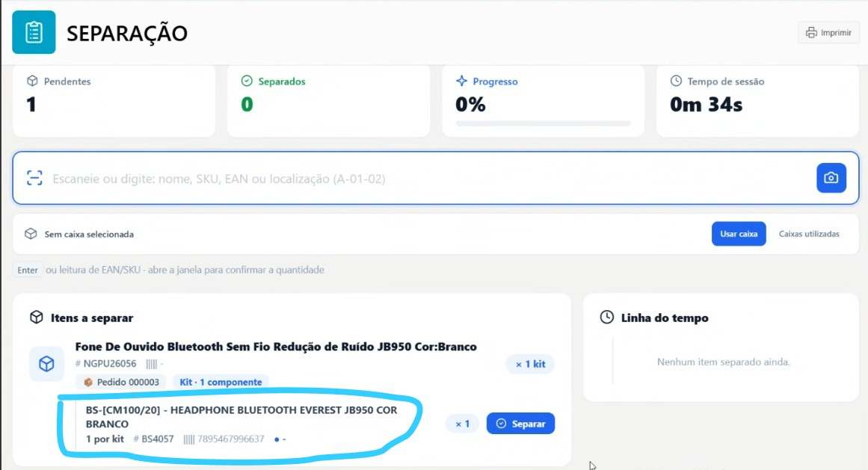Click the clock icon beside Tempo de sessão

point(676,81)
